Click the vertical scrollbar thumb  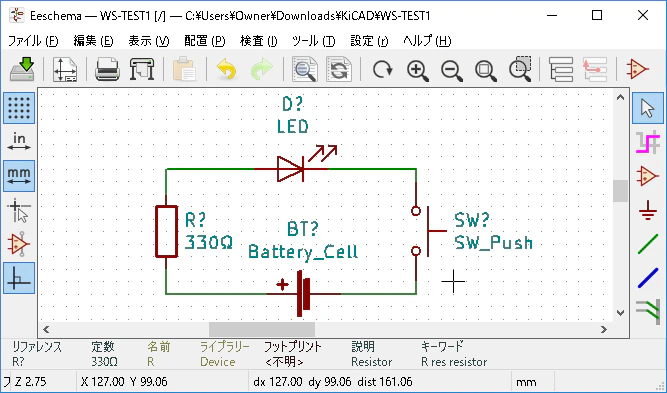[x=620, y=191]
